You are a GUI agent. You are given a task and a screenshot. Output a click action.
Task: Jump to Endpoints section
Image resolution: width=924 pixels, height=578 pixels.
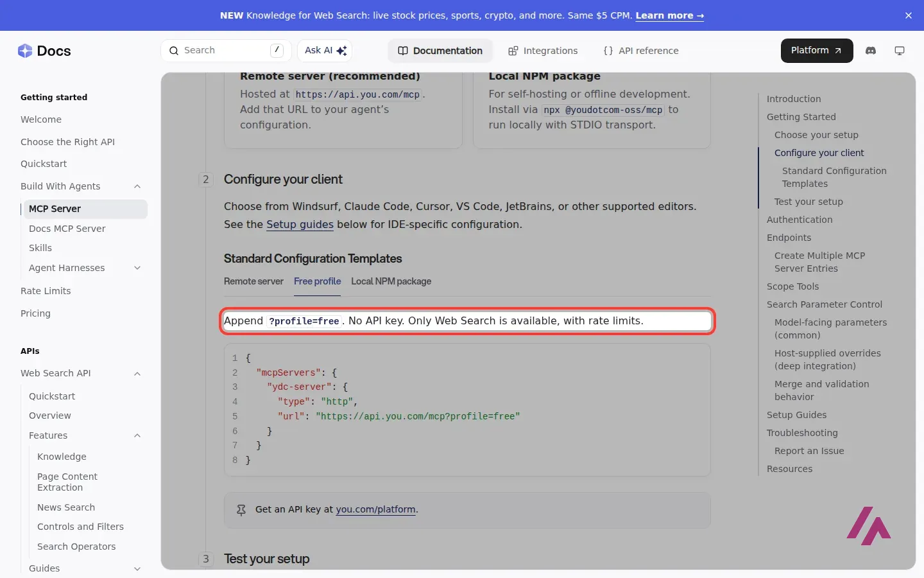(x=789, y=238)
